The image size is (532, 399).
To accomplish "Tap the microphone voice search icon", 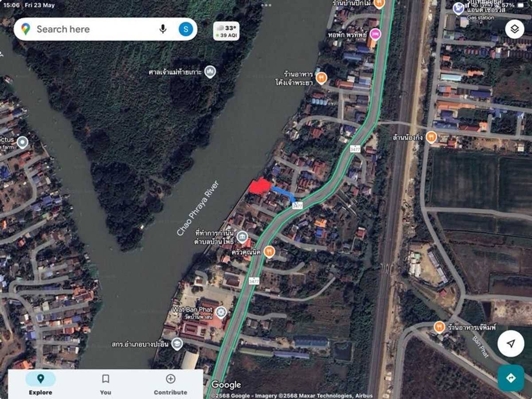I will pyautogui.click(x=163, y=29).
